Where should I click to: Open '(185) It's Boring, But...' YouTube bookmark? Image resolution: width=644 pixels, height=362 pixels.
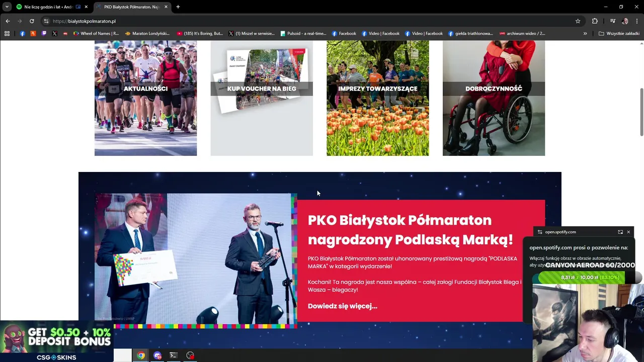coord(200,34)
